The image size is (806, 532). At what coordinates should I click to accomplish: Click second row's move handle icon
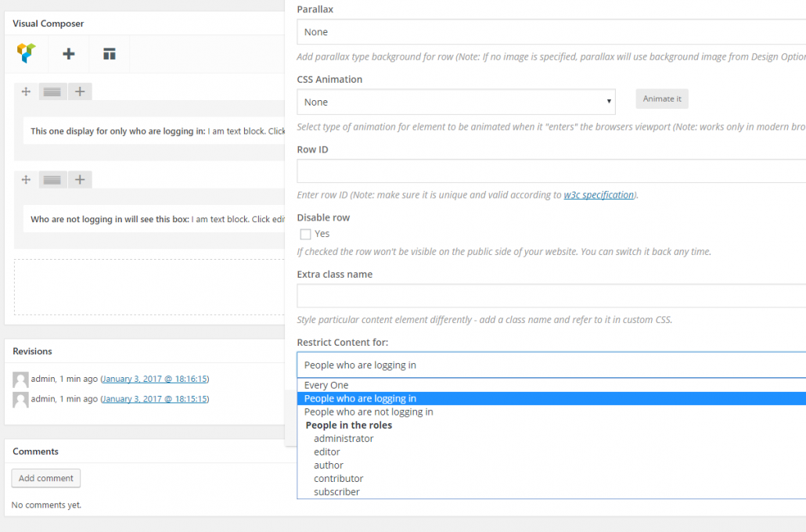[x=26, y=180]
